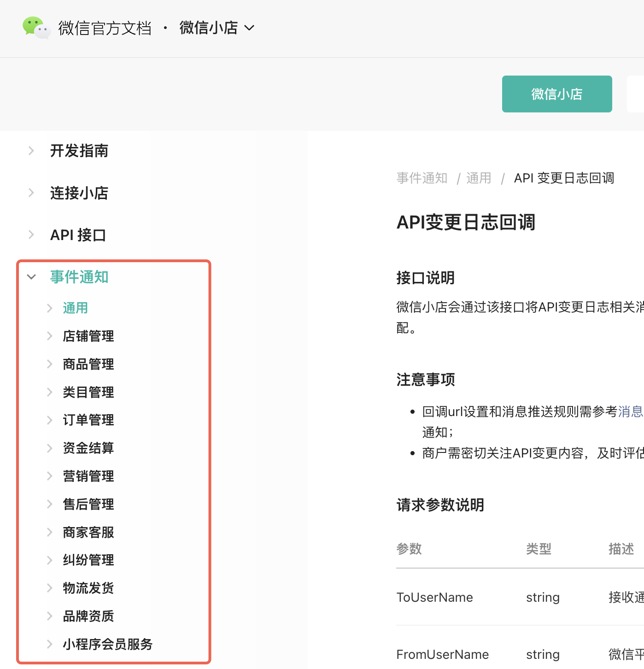Viewport: 644px width, 669px height.
Task: Click the 事件通知 breadcrumb link
Action: [422, 178]
